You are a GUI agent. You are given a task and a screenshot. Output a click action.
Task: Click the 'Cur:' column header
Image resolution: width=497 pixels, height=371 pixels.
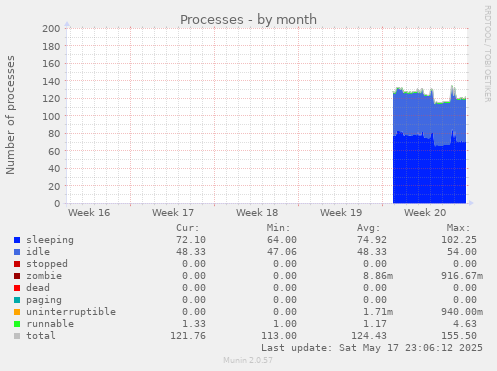[188, 228]
